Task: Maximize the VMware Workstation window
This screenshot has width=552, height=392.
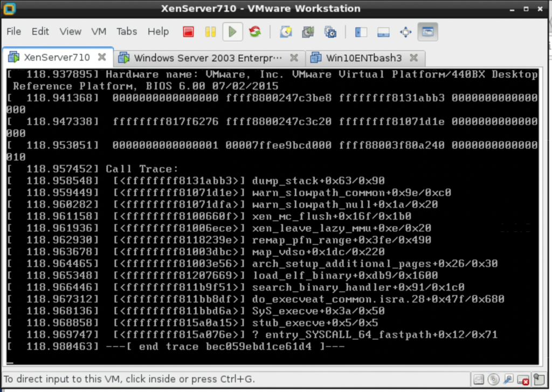Action: click(526, 9)
